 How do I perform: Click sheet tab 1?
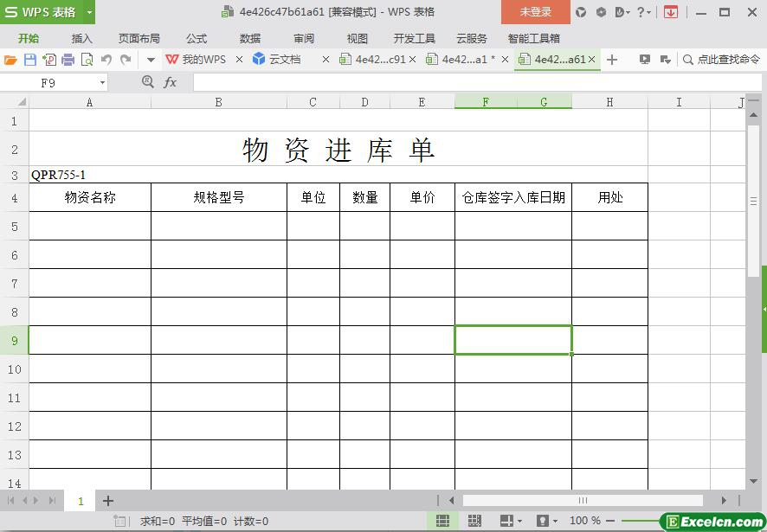coord(81,501)
